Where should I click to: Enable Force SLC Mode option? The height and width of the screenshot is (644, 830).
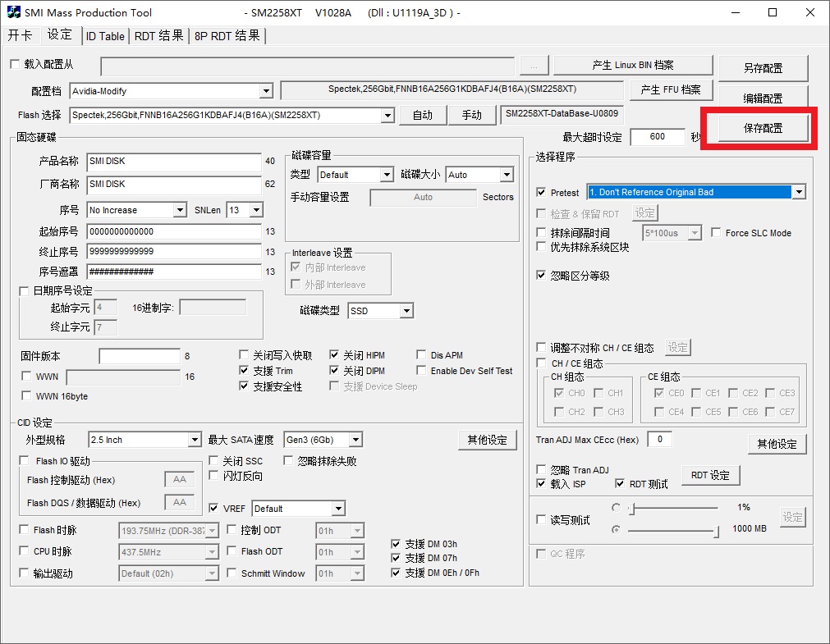[x=716, y=233]
